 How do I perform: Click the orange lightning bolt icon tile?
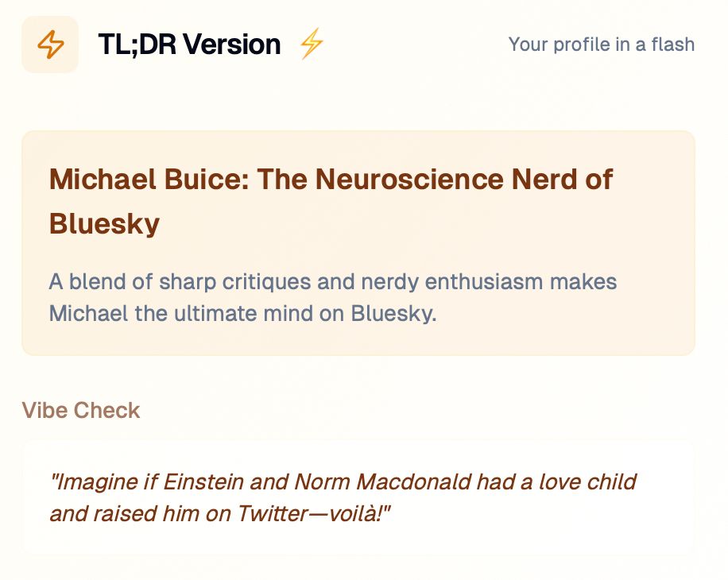coord(50,44)
